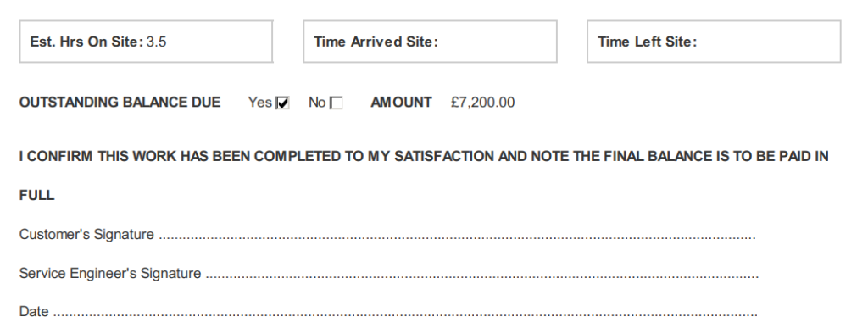This screenshot has height=317, width=868.
Task: Click the Service Engineer's Signature label
Action: point(110,273)
